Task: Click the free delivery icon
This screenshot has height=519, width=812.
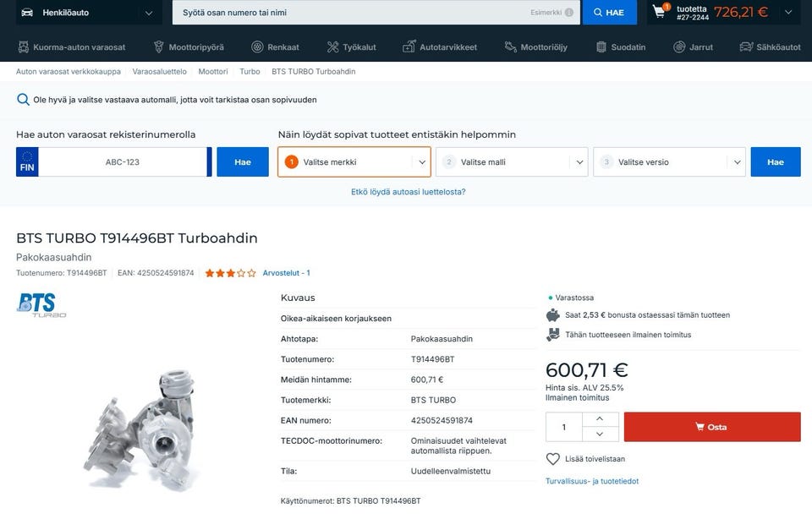Action: click(552, 334)
